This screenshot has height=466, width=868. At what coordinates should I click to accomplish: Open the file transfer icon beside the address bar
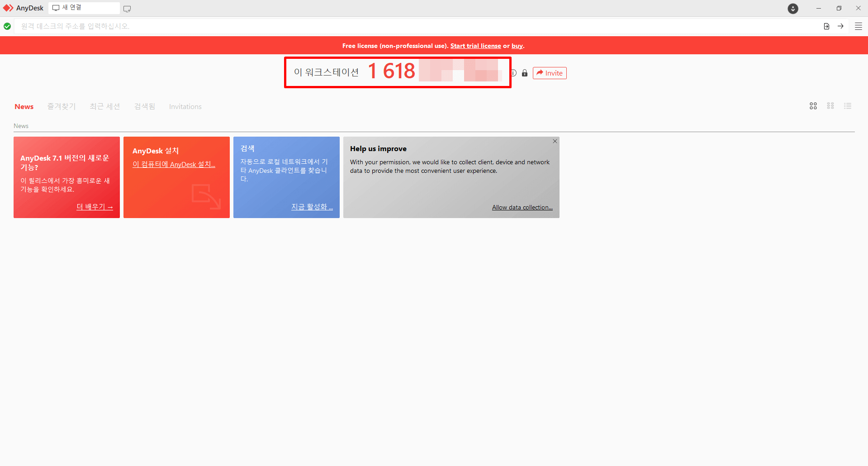826,26
